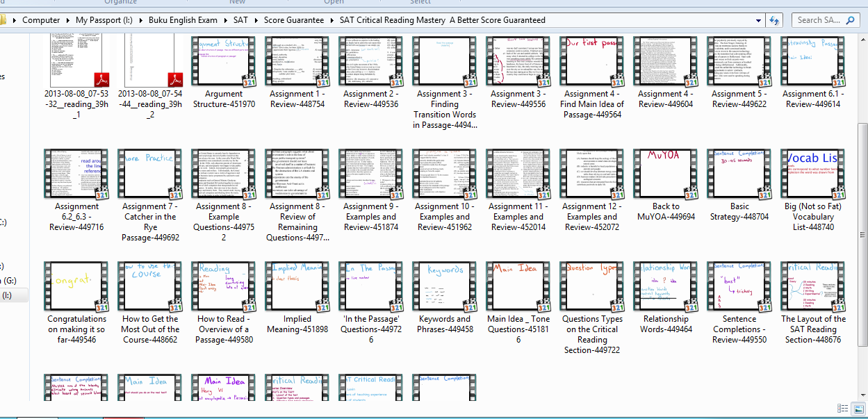Expand breadcrumb arrow after SAT
Viewport: 868px width, 419px height.
pyautogui.click(x=256, y=20)
